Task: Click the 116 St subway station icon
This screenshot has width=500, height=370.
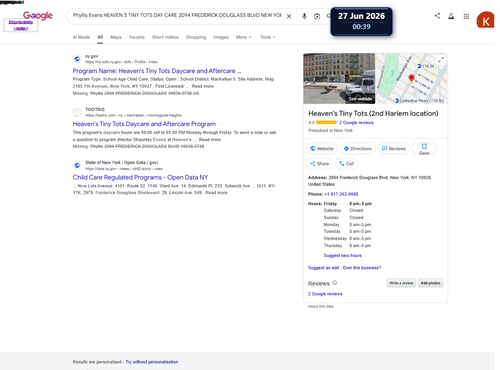Action: pos(419,66)
